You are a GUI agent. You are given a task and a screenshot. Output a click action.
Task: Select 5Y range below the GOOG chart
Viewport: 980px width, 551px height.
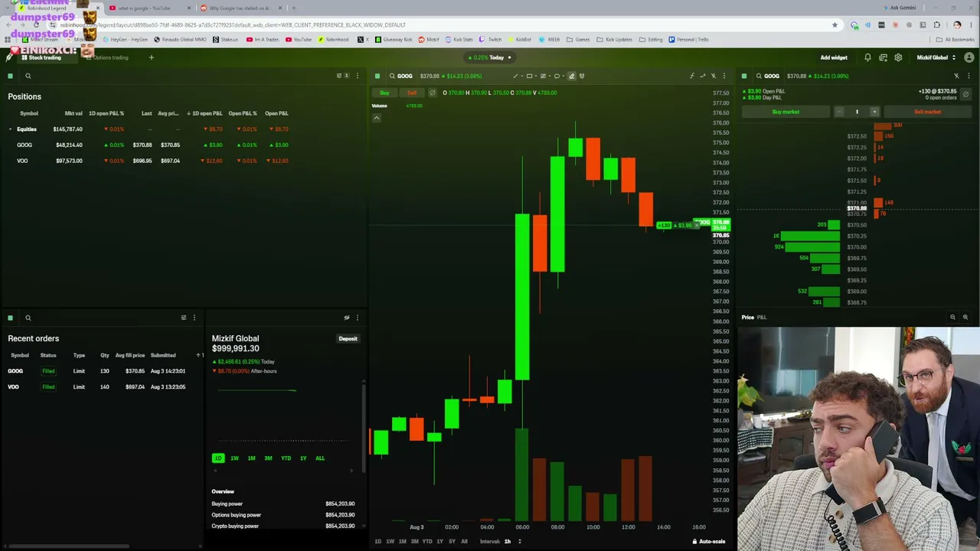[452, 541]
